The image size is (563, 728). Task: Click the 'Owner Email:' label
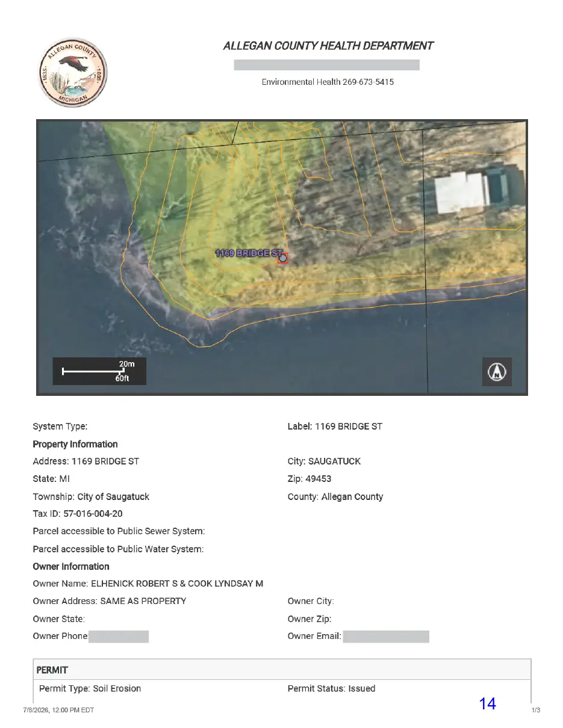[315, 636]
